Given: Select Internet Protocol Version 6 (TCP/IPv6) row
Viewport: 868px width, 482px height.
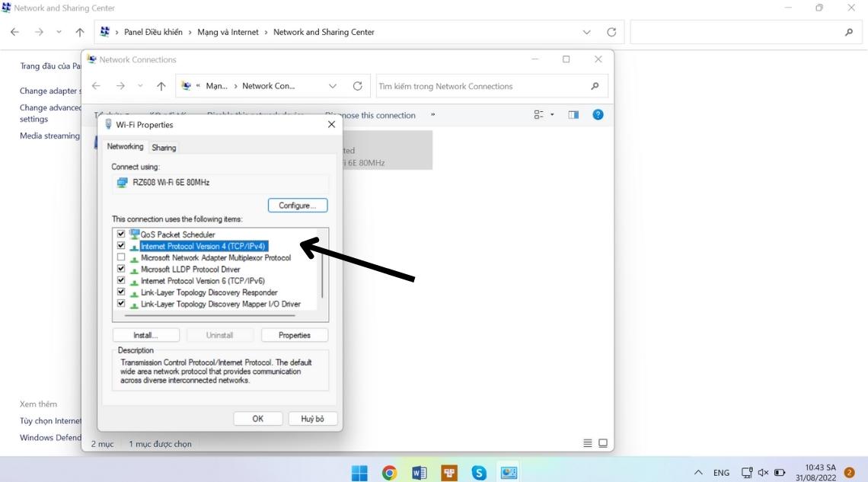Looking at the screenshot, I should 203,280.
